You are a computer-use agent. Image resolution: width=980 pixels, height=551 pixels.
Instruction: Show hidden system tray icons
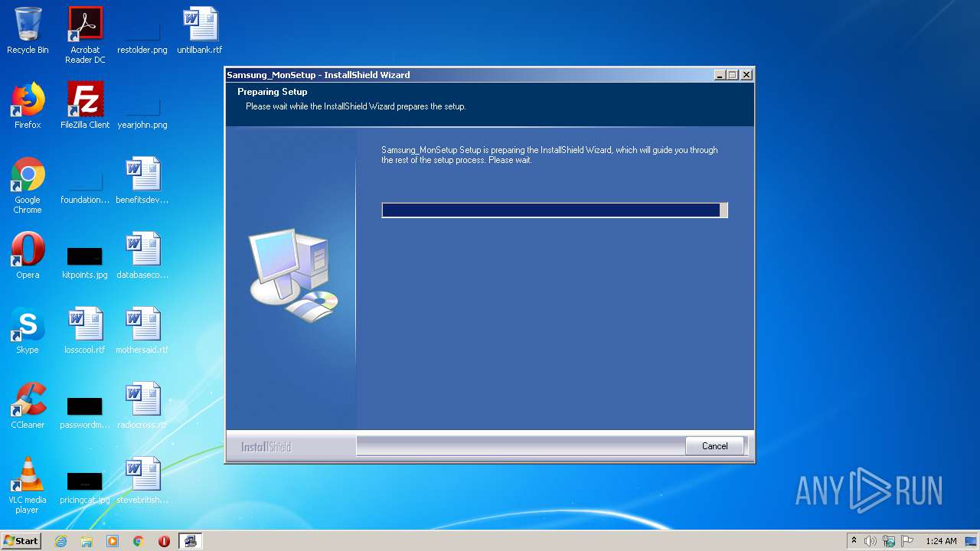click(854, 541)
